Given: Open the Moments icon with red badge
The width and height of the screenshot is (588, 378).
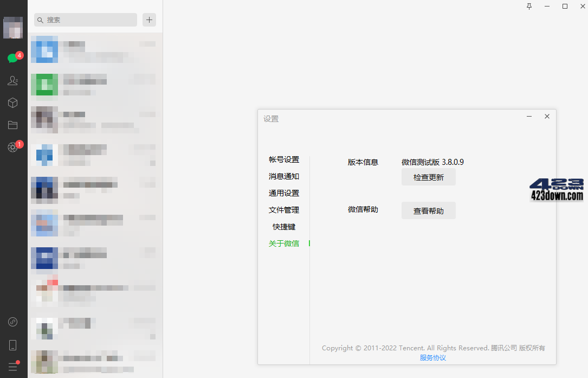Looking at the screenshot, I should click(12, 148).
